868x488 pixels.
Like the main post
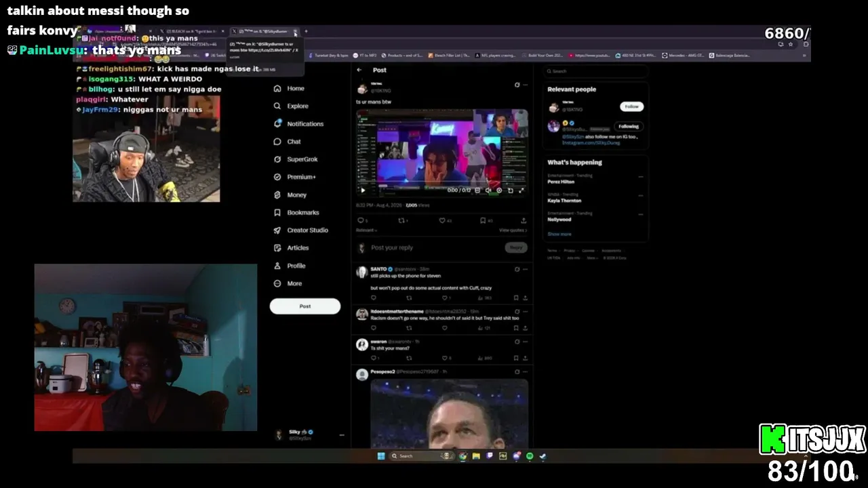click(442, 220)
